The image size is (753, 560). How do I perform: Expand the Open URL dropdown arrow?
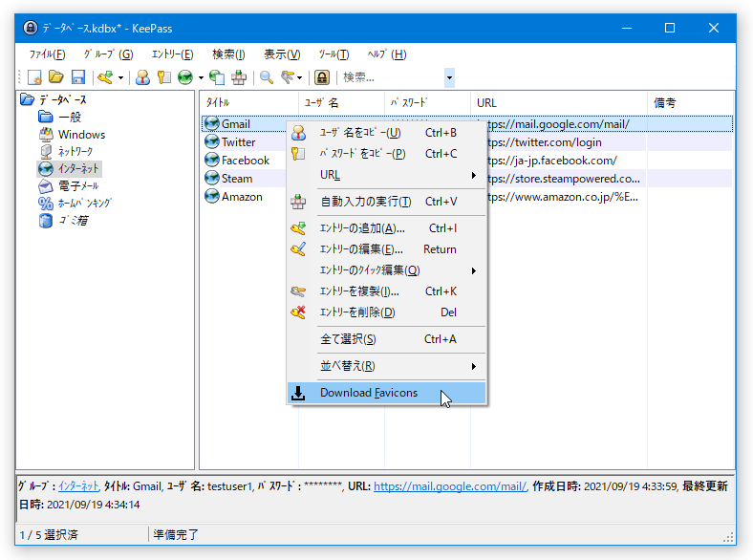coord(201,77)
